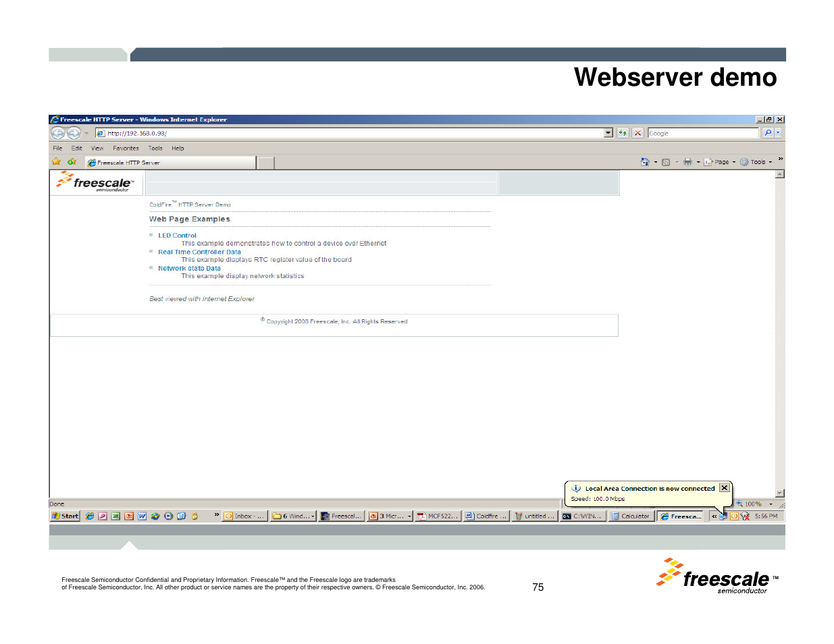This screenshot has height=644, width=834.
Task: Open the Windows Start button
Action: coord(65,516)
